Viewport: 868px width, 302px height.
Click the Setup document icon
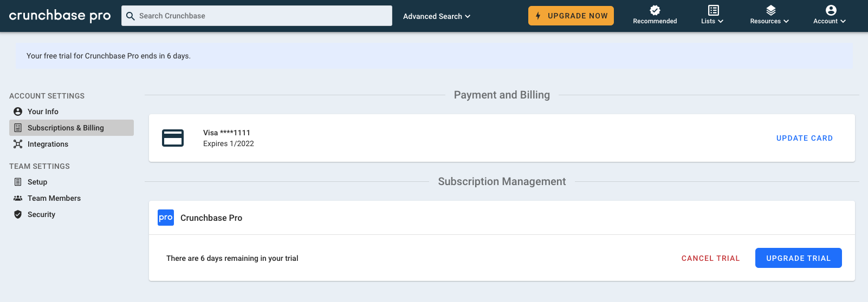coord(18,182)
